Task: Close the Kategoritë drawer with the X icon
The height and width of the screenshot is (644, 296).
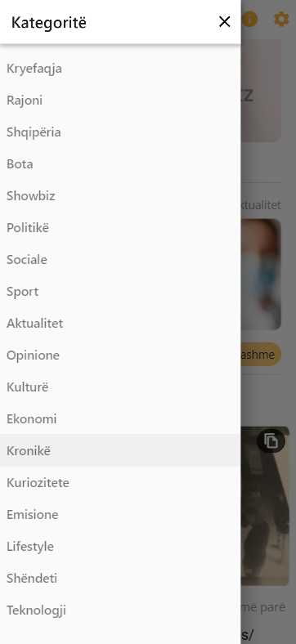Action: tap(225, 22)
